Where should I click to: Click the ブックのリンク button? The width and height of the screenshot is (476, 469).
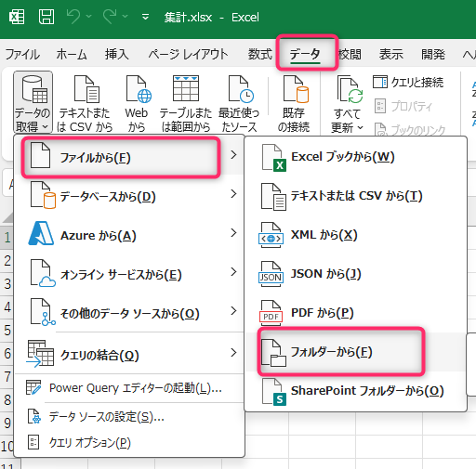pos(410,130)
